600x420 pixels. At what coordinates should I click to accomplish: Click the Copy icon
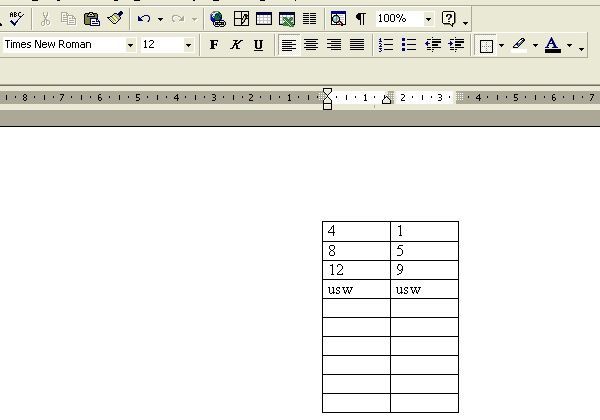(x=68, y=18)
